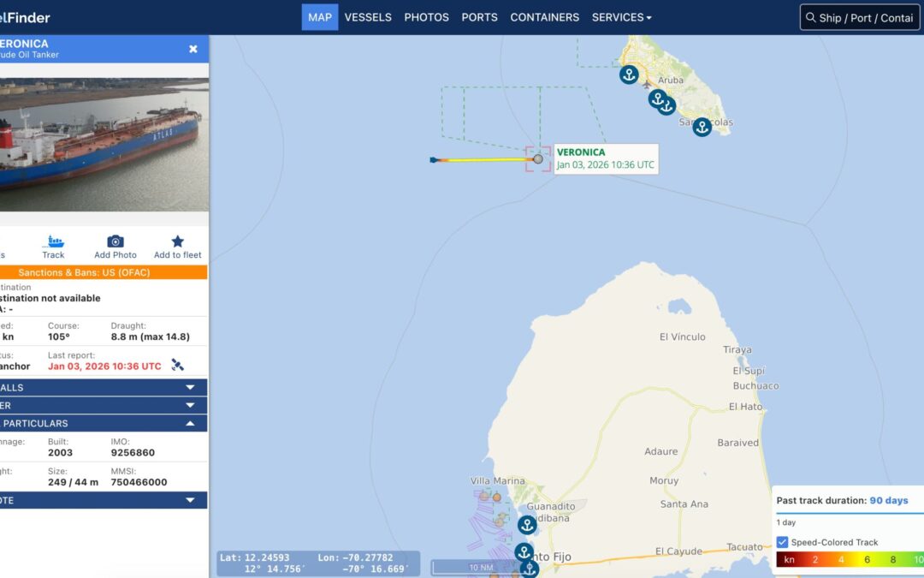This screenshot has height=578, width=924.
Task: Click the San Nicolas anchor port marker
Action: coord(702,128)
